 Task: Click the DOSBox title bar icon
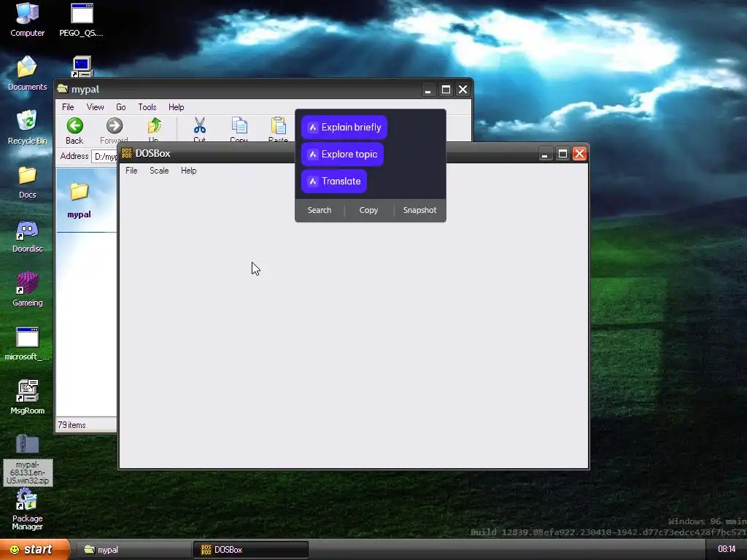point(127,153)
